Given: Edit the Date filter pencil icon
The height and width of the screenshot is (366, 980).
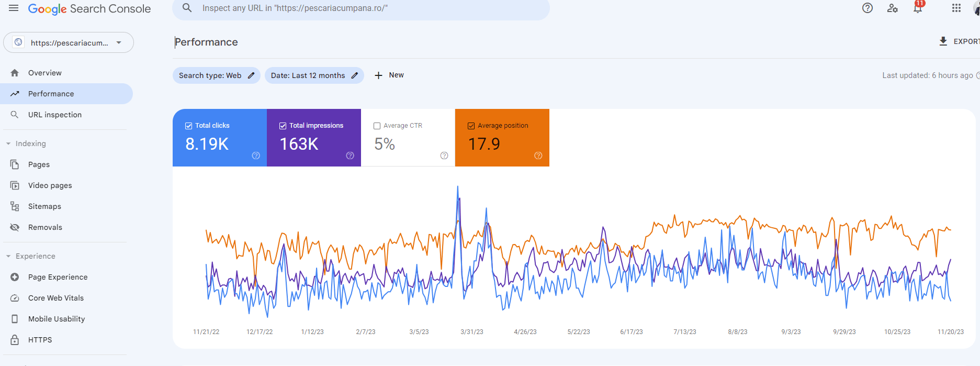Looking at the screenshot, I should click(x=355, y=75).
